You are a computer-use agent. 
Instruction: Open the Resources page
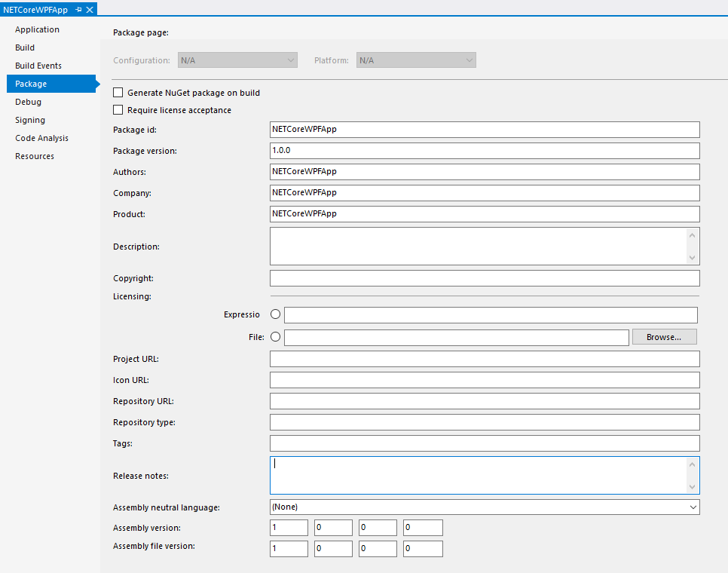pyautogui.click(x=35, y=156)
